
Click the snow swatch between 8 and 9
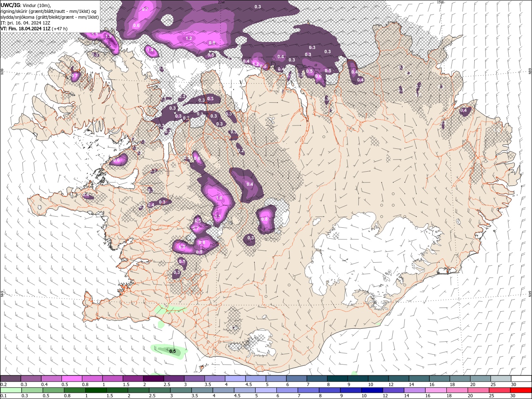click(x=337, y=378)
